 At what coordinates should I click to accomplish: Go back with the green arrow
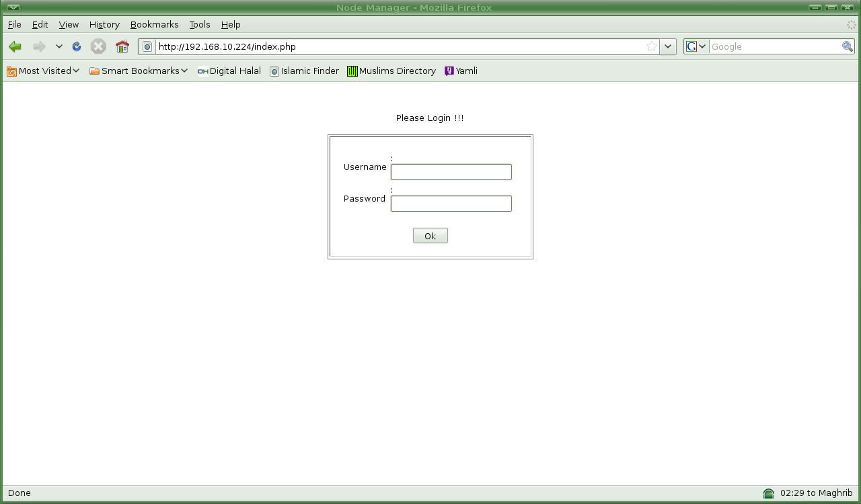(15, 46)
